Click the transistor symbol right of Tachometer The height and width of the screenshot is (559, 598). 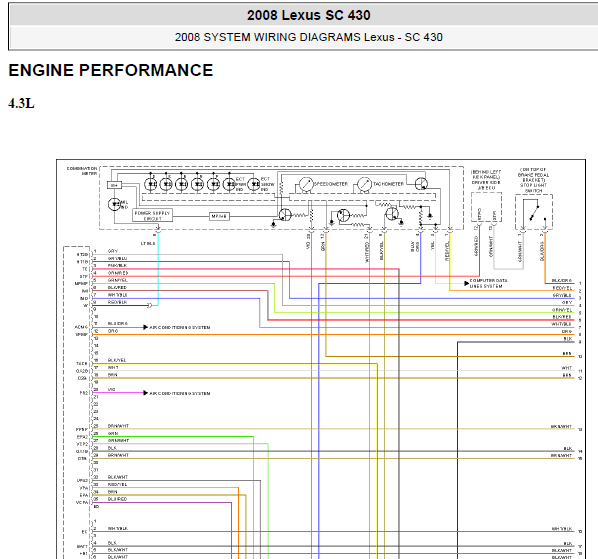click(421, 184)
